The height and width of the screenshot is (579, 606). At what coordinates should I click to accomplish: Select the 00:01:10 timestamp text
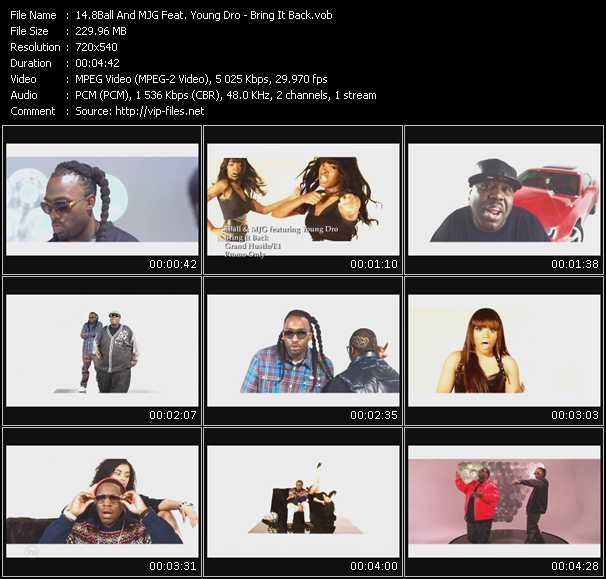pyautogui.click(x=374, y=264)
